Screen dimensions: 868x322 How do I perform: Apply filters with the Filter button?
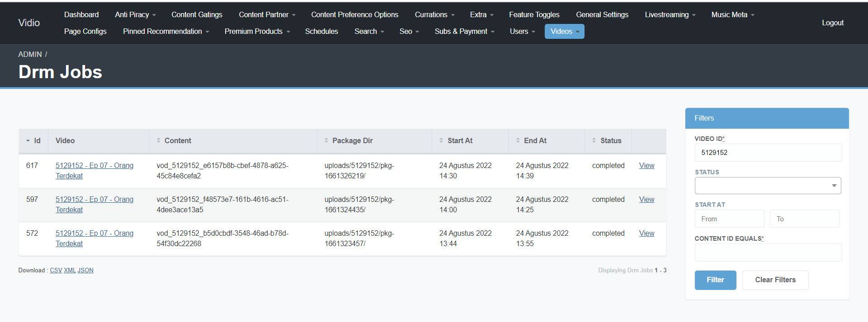(x=715, y=280)
